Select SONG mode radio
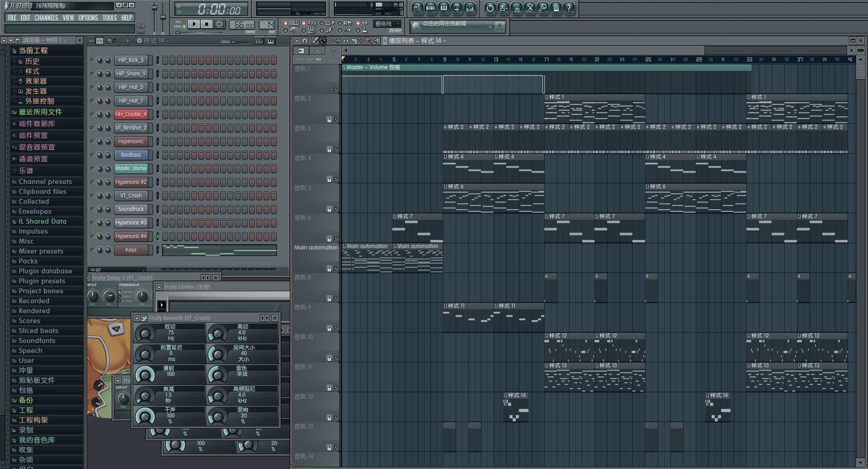868x469 pixels. tap(184, 27)
